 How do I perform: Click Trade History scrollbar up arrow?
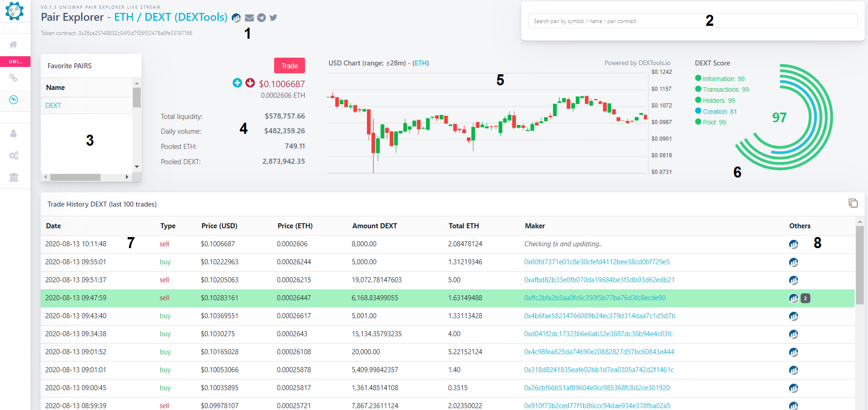[x=860, y=222]
